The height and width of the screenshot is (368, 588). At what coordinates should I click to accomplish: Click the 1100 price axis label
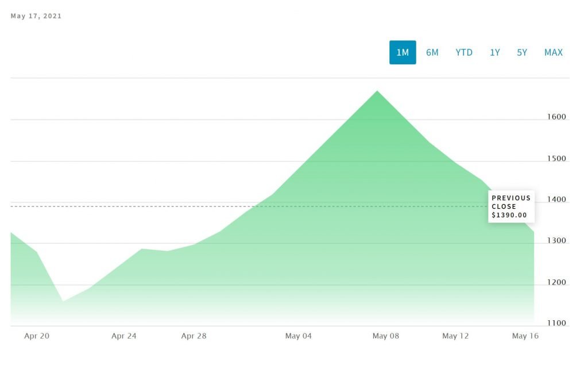pos(556,323)
